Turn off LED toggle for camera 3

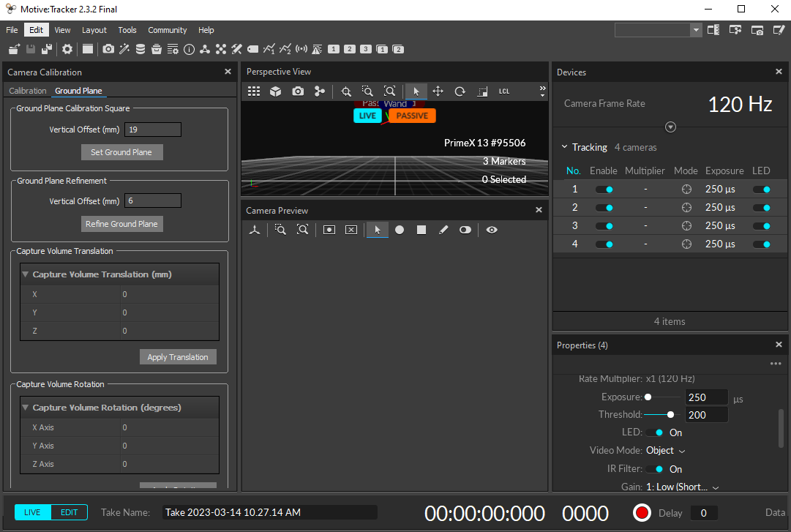pyautogui.click(x=761, y=226)
